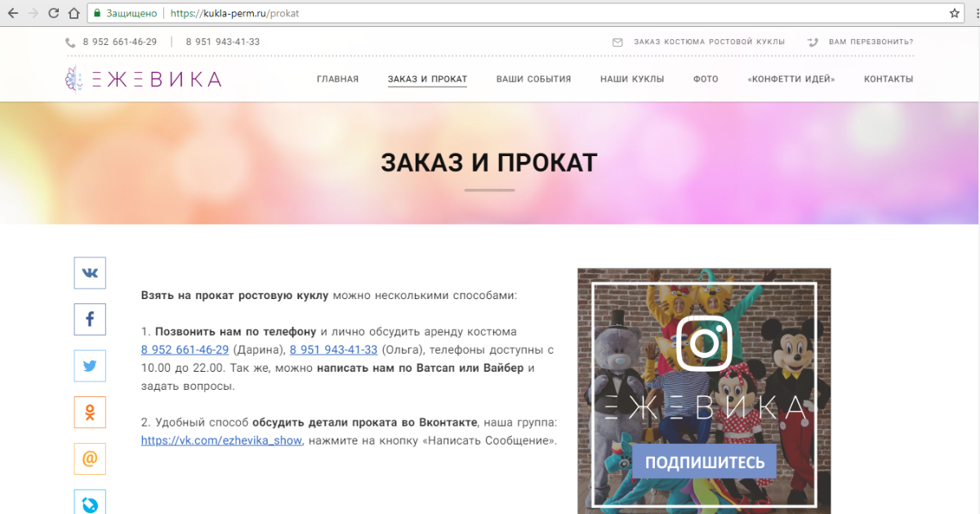
Task: Click header phone 8 952 661-46-29
Action: (119, 42)
